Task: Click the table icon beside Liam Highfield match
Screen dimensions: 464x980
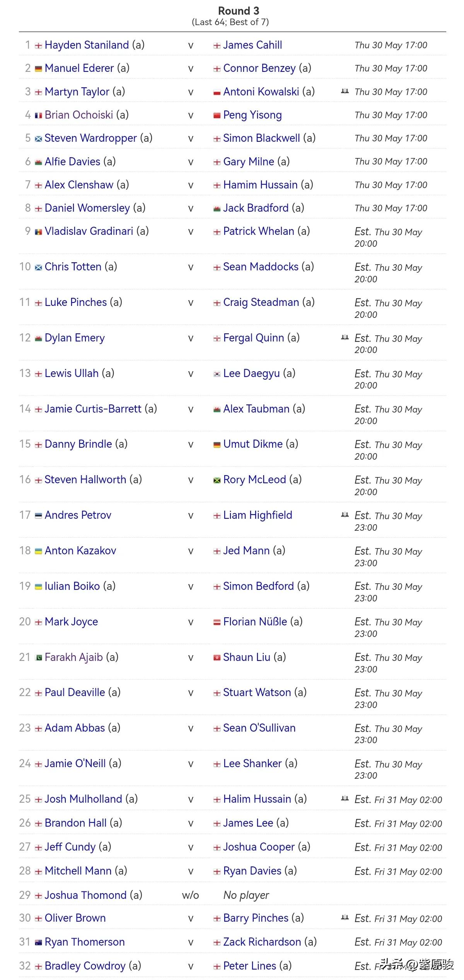Action: 345,515
